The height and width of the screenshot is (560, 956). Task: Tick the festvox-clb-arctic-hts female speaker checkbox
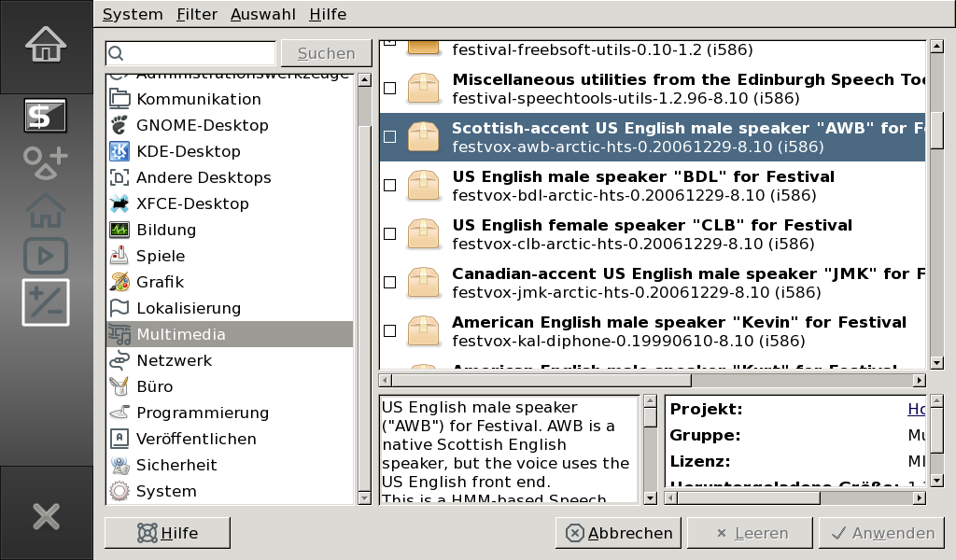[x=390, y=233]
